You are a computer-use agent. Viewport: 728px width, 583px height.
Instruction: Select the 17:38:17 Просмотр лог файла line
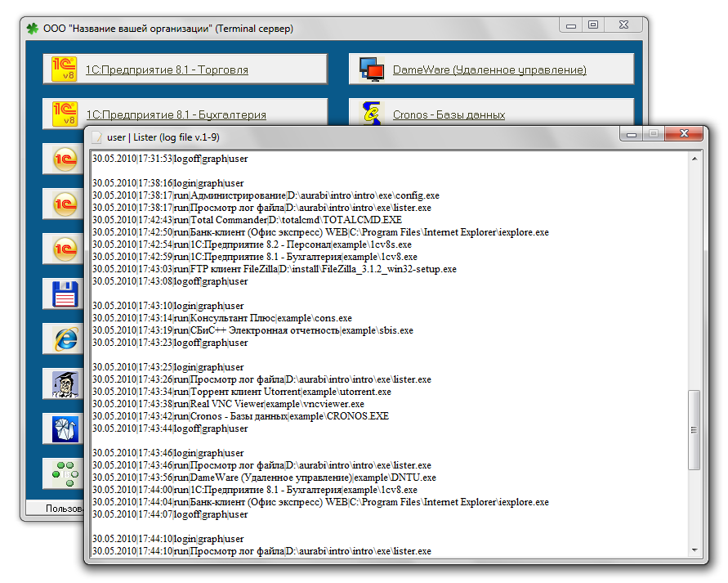(261, 208)
